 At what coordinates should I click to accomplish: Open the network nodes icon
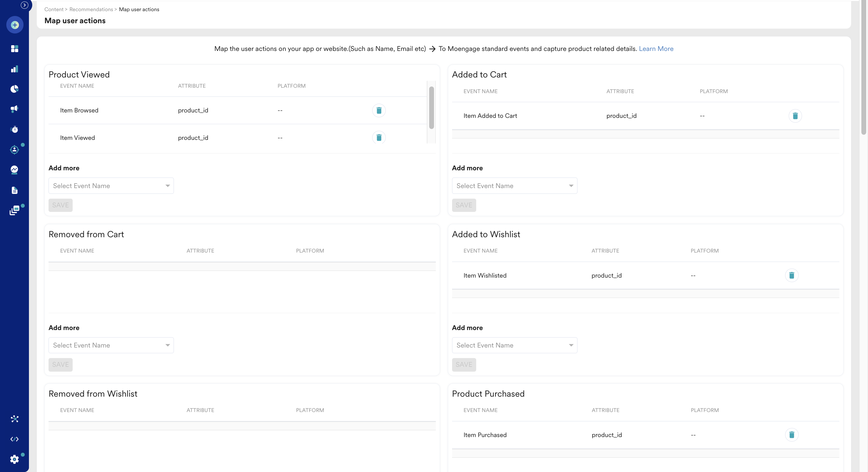pyautogui.click(x=14, y=419)
